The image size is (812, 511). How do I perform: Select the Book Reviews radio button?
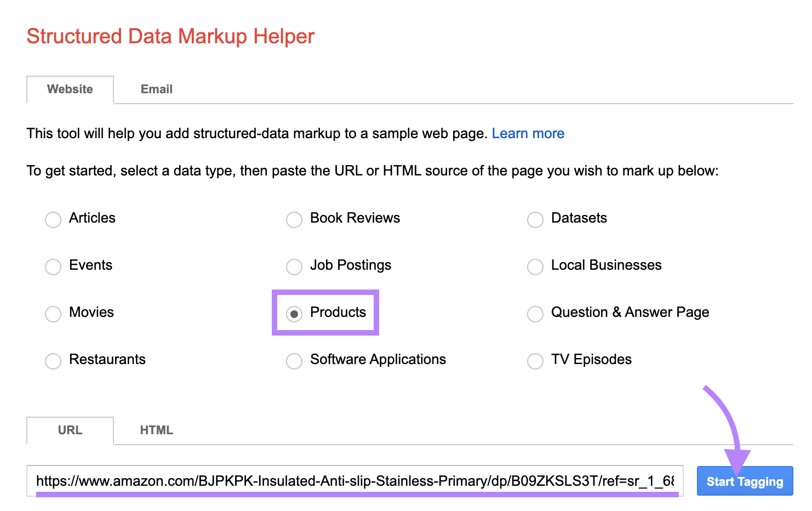(x=294, y=219)
